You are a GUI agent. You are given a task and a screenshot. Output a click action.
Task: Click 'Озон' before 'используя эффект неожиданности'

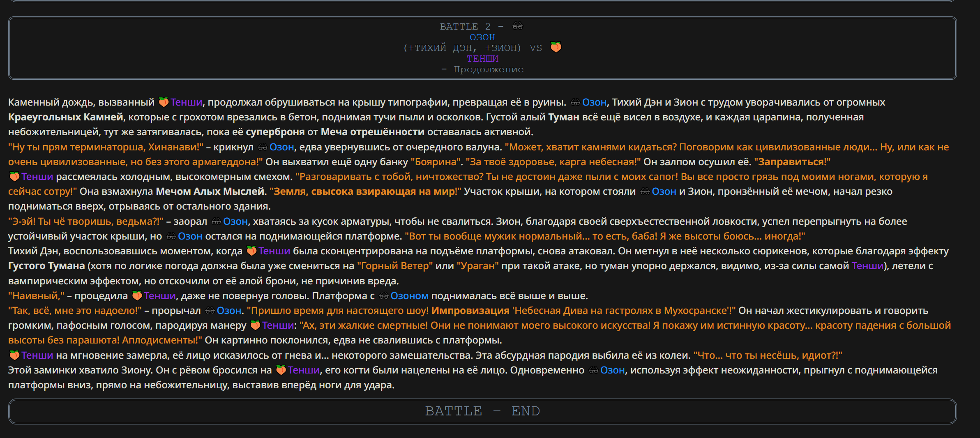point(612,370)
